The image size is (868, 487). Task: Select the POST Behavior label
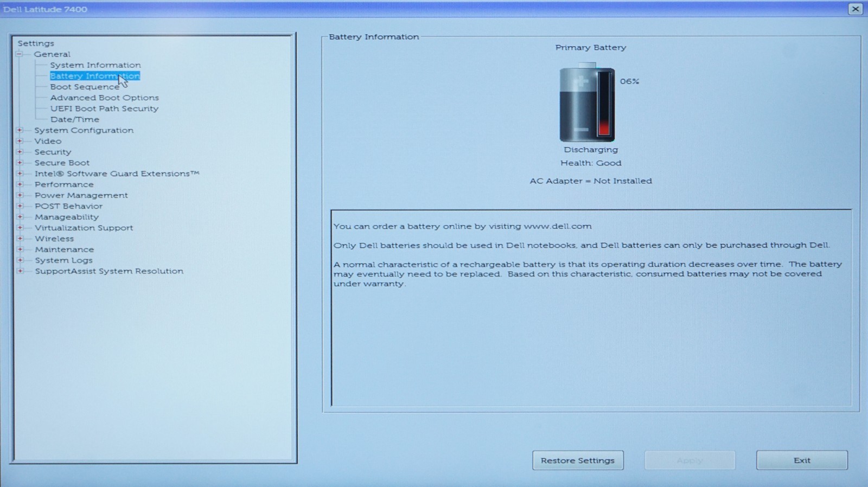[x=68, y=206]
